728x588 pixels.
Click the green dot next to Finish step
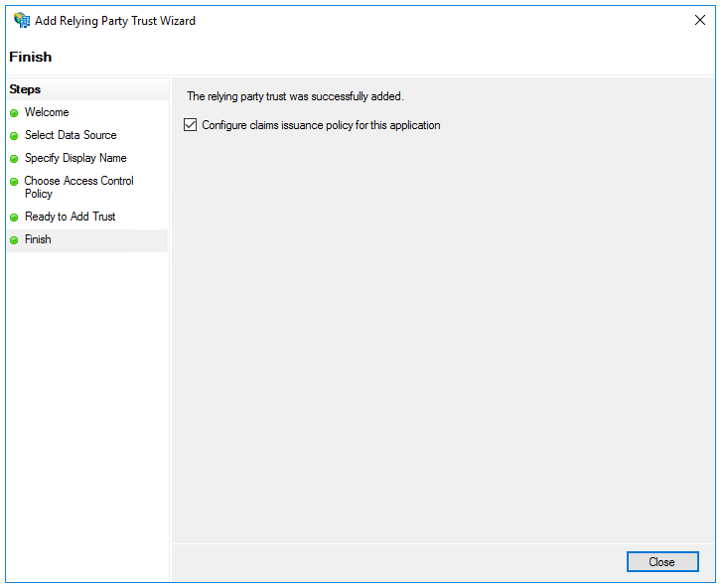[14, 240]
